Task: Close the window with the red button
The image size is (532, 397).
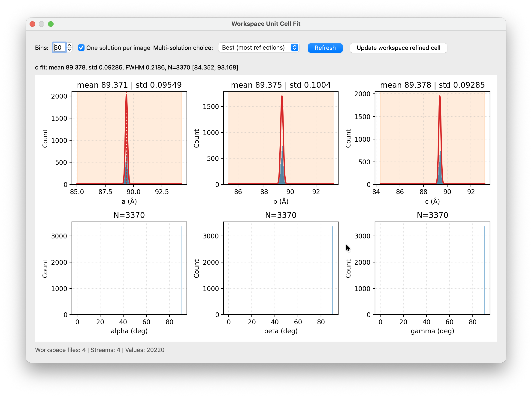Action: pyautogui.click(x=33, y=24)
